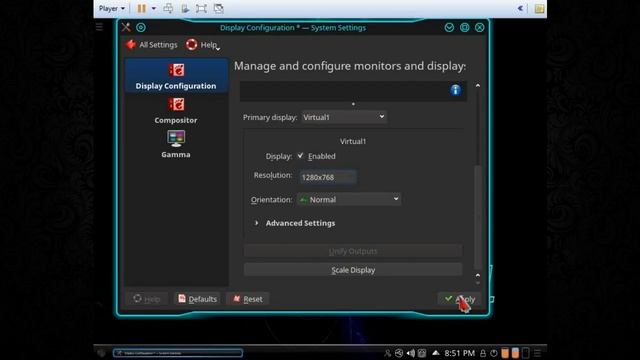640x360 pixels.
Task: Click the Unity mode toolbar icon
Action: click(219, 8)
